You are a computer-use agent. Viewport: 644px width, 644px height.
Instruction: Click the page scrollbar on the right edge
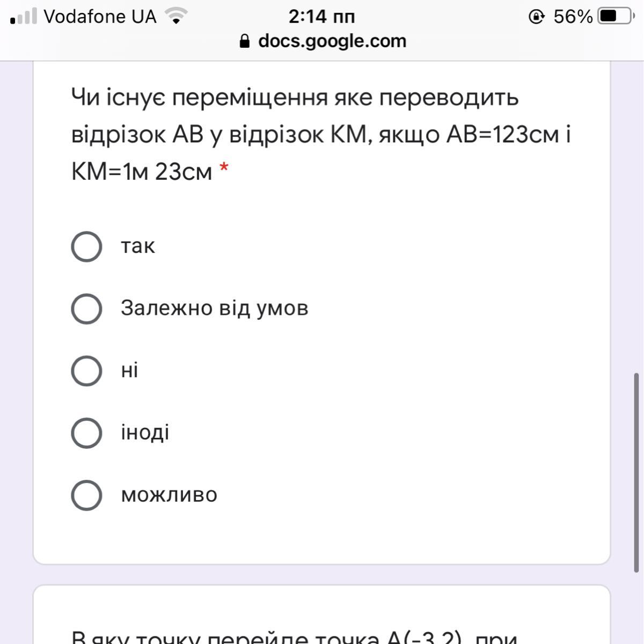(x=636, y=472)
